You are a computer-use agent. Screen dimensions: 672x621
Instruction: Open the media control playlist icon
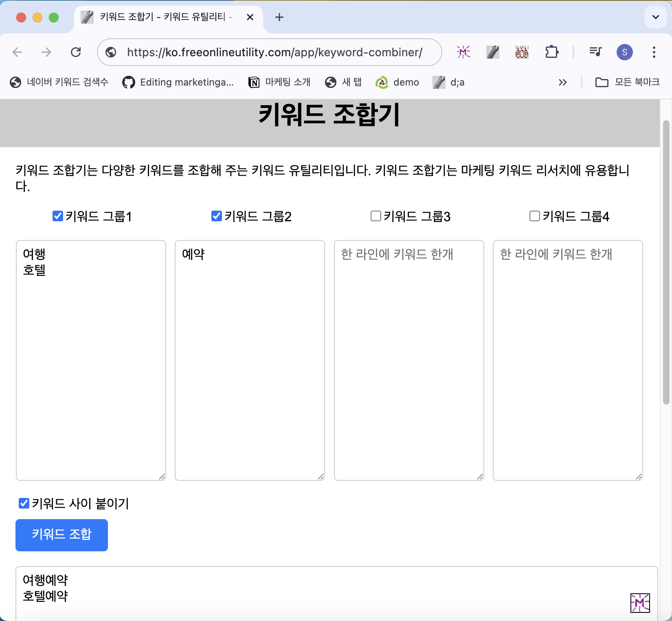pyautogui.click(x=595, y=52)
